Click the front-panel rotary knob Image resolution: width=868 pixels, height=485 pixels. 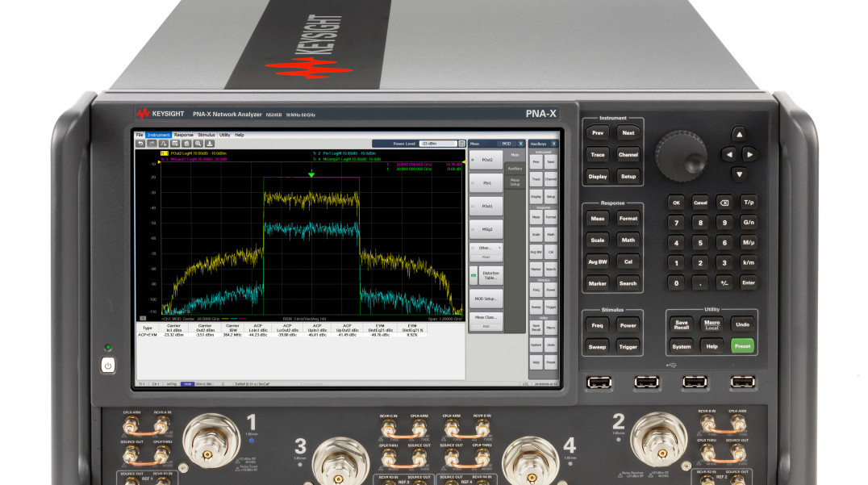point(681,156)
